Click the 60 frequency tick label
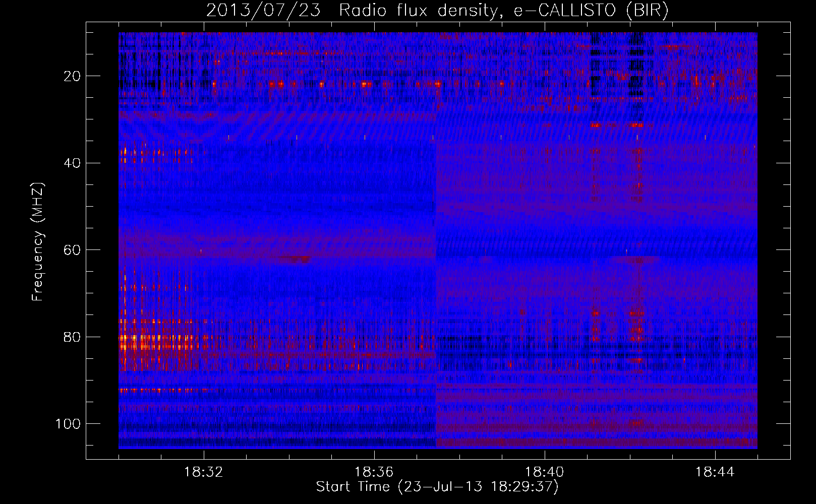Image resolution: width=816 pixels, height=504 pixels. [72, 250]
